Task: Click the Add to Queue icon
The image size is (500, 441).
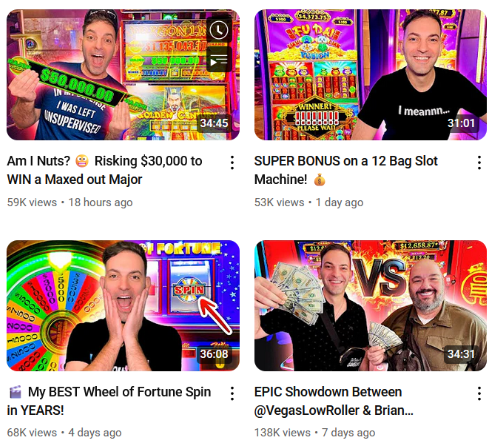Action: [x=219, y=60]
